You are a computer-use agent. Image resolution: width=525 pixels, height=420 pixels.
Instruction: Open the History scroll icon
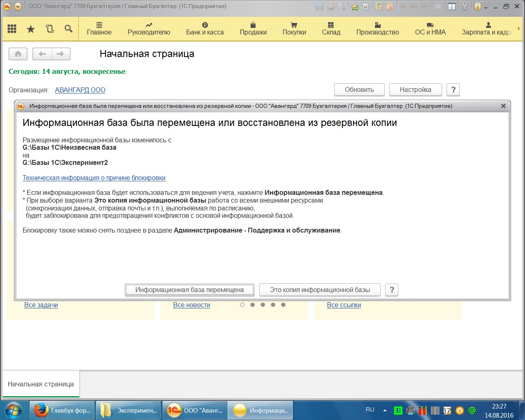coord(50,29)
